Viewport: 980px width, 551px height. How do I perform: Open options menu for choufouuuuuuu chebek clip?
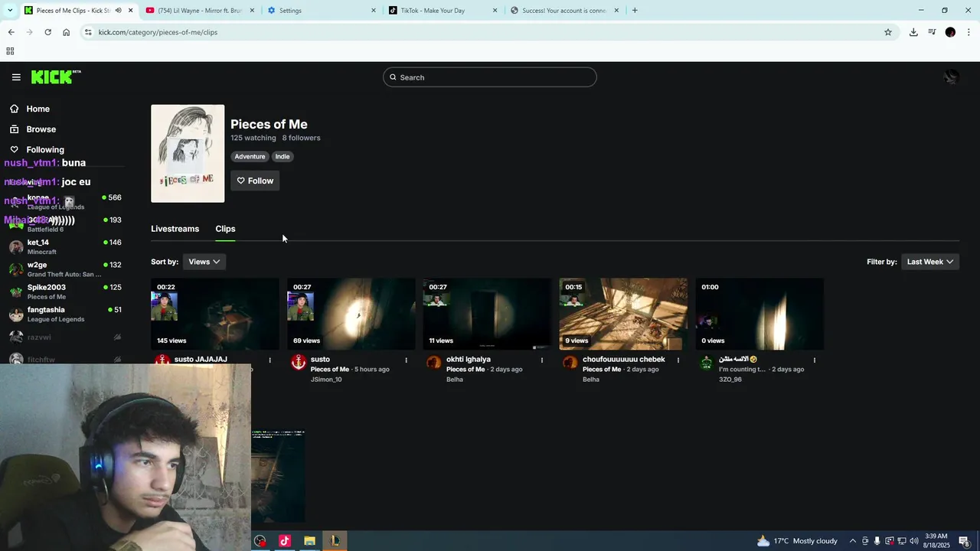678,360
